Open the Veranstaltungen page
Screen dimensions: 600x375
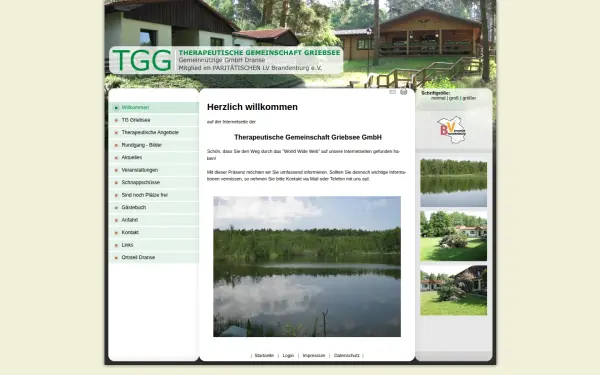pos(153,170)
